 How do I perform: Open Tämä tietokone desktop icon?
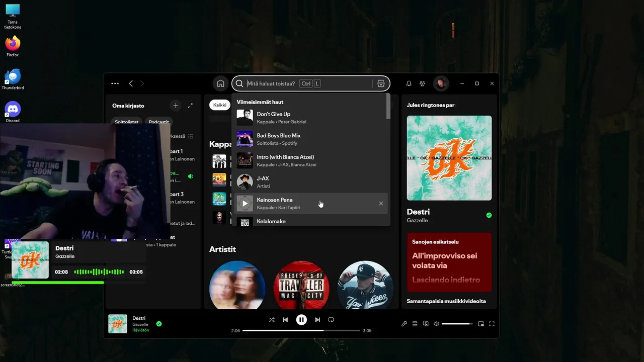(x=13, y=17)
